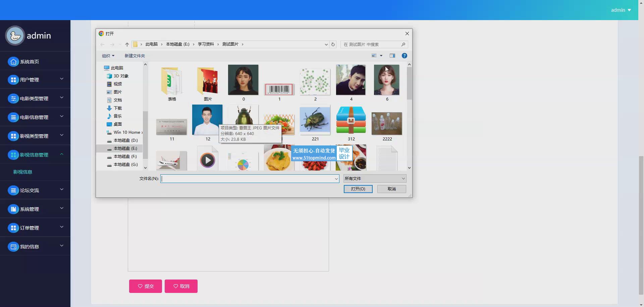Click the 电影信息管理 list icon
This screenshot has width=644, height=307.
coord(13,117)
